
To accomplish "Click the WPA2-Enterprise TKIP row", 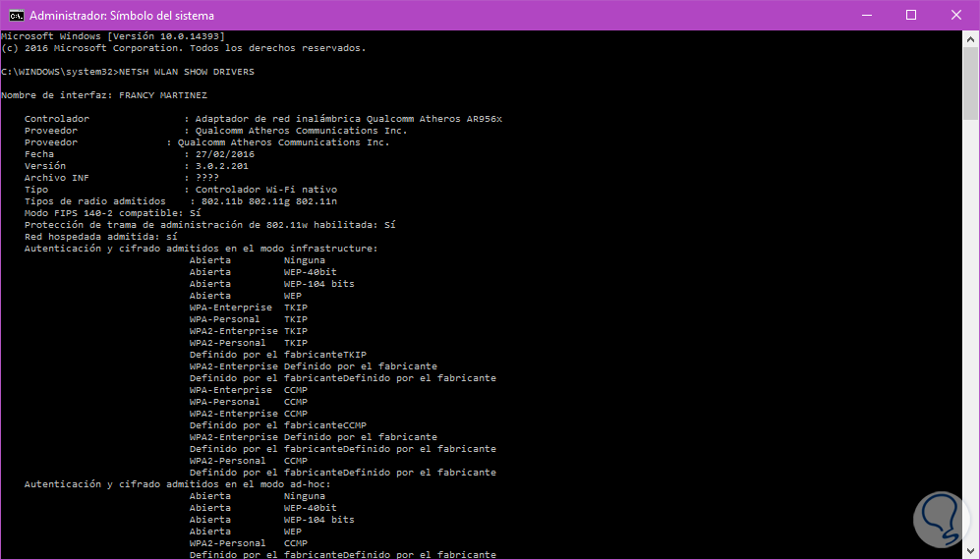I will [x=249, y=331].
